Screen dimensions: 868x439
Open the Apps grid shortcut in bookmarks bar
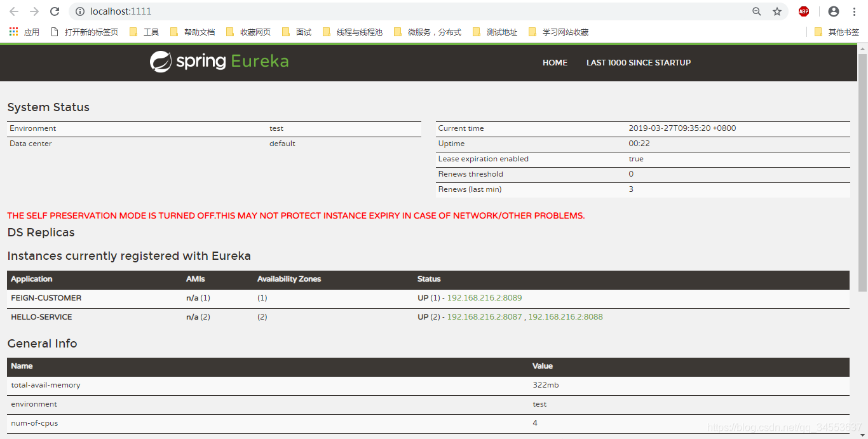24,32
